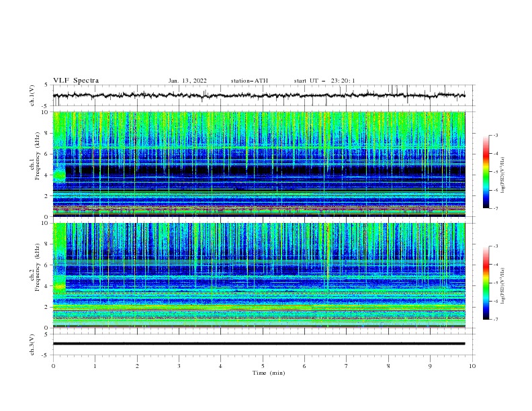Click the "ch.3(V)" axis label

point(32,345)
